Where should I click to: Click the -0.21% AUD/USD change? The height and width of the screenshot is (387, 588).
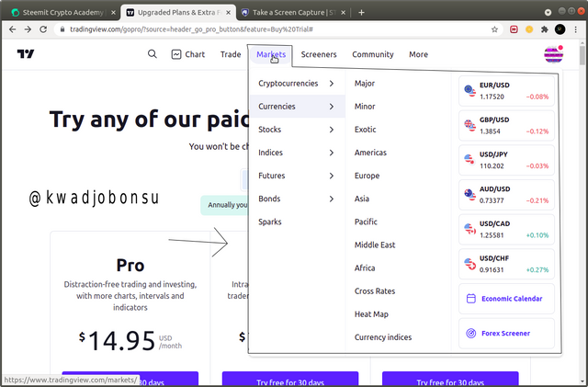[x=537, y=200]
